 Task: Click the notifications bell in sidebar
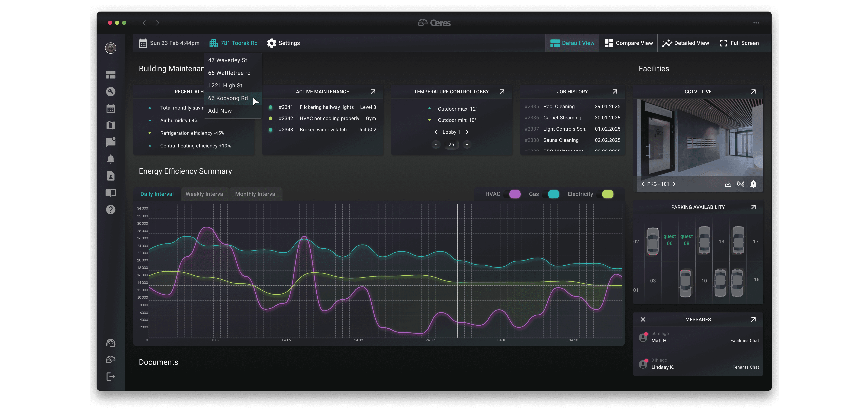coord(111,159)
